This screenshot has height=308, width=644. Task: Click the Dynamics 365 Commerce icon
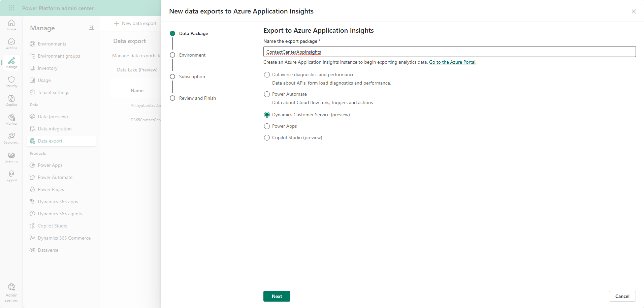[x=32, y=238]
